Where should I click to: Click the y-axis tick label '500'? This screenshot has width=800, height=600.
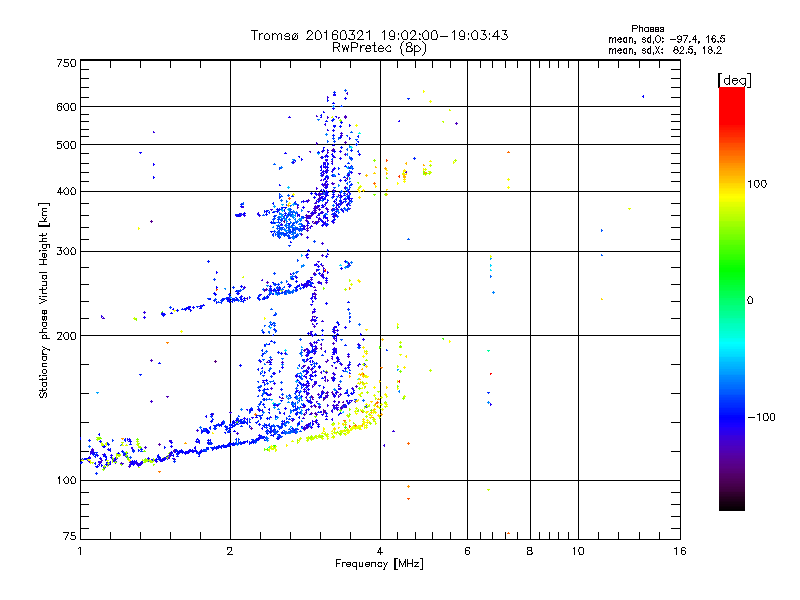point(66,145)
